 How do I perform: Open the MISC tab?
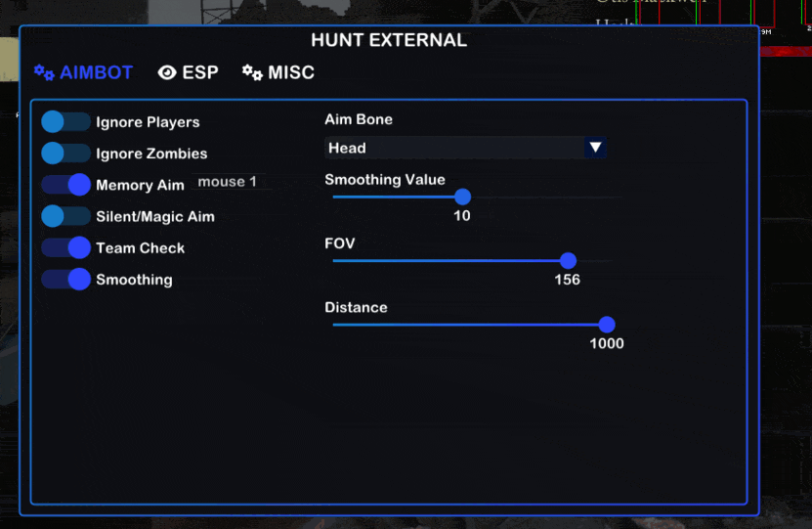click(290, 72)
